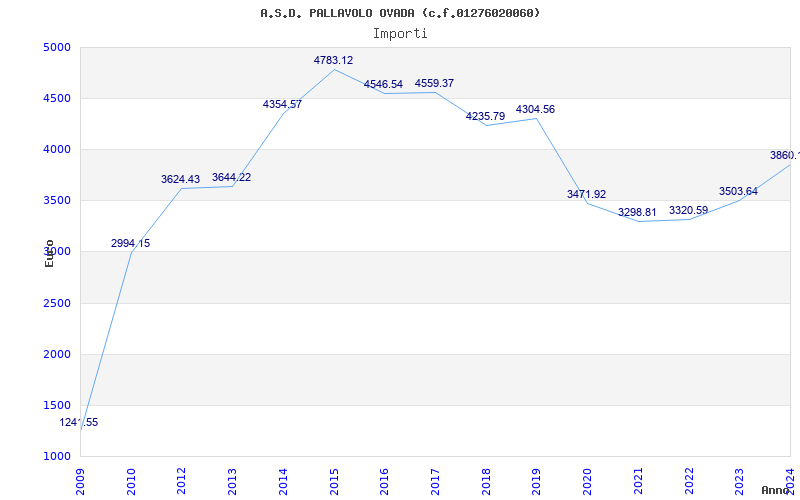Click the Euro y-axis title
Screen dimensions: 800x500
(49, 253)
